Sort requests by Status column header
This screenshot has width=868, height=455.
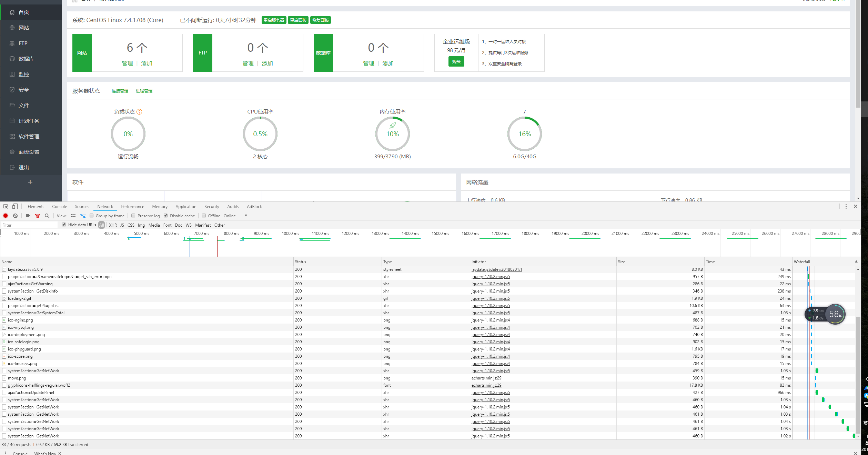[x=338, y=261]
